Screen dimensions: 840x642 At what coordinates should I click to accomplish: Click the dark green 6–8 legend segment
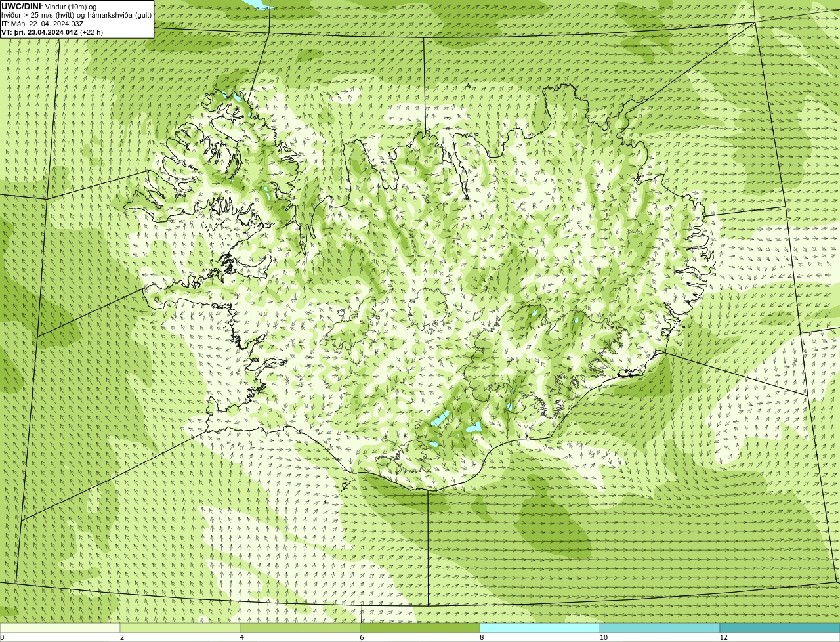click(420, 628)
